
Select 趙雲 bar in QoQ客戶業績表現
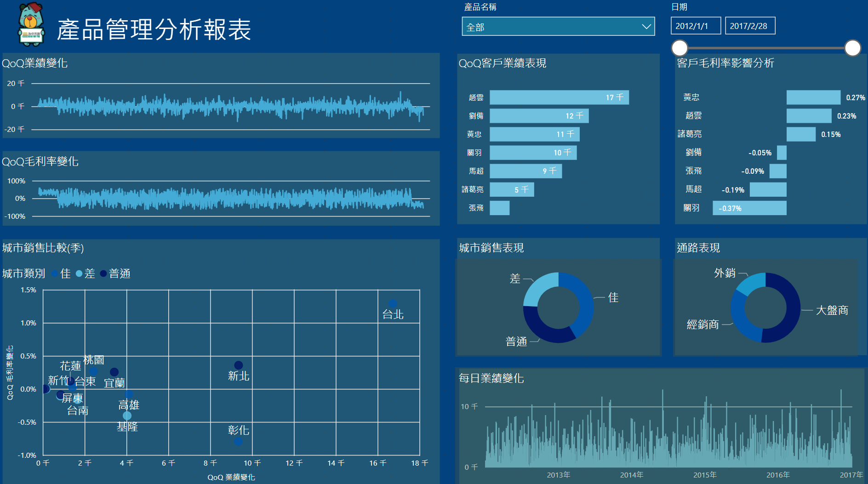click(559, 97)
